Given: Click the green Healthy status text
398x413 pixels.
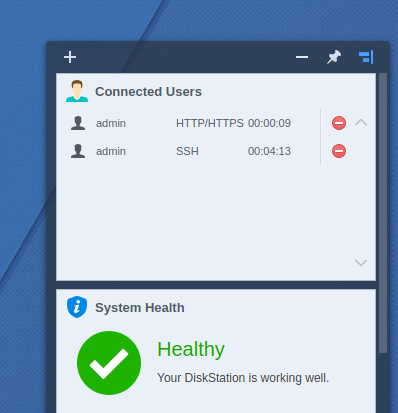Looking at the screenshot, I should pyautogui.click(x=191, y=350).
